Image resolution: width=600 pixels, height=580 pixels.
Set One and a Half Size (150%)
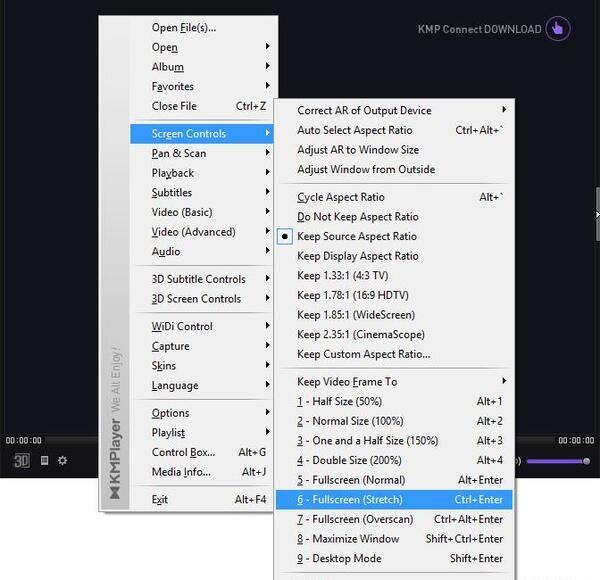[x=394, y=441]
